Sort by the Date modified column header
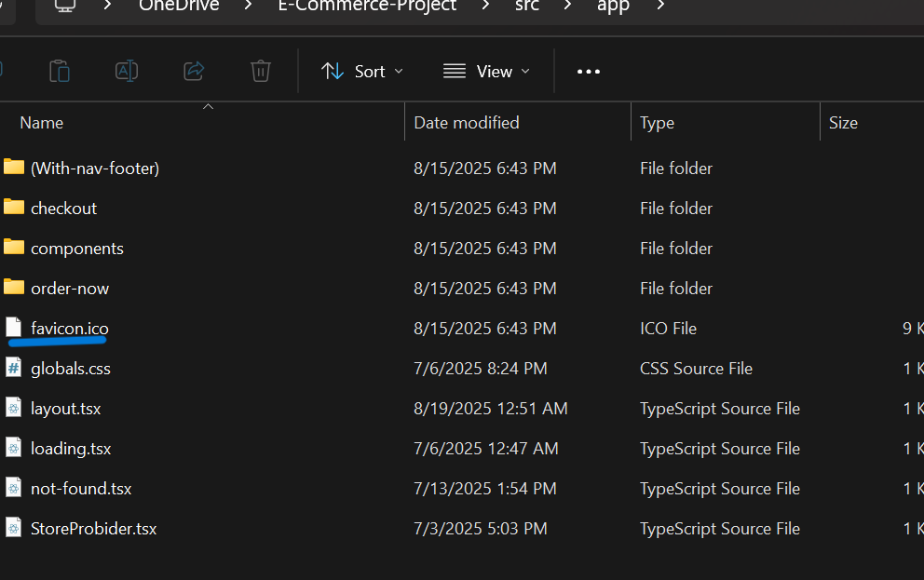This screenshot has width=924, height=580. [x=467, y=123]
